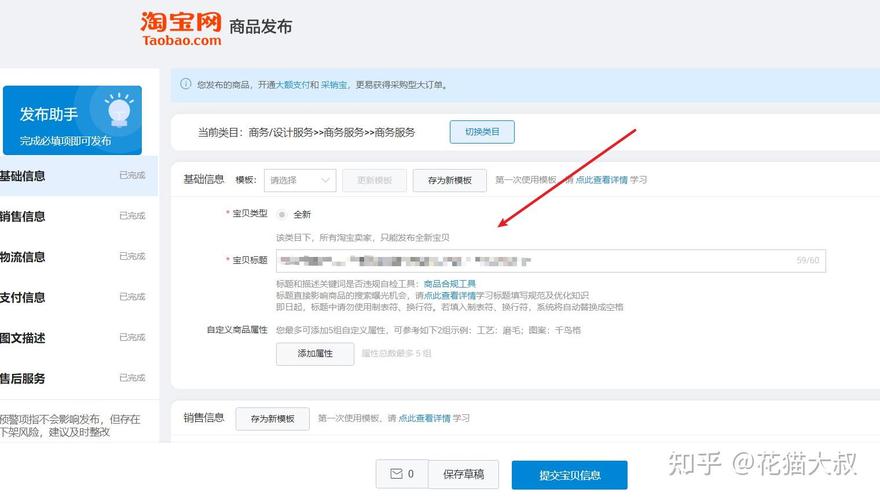Click the 切换类目 button
Image resolution: width=880 pixels, height=500 pixels.
[482, 132]
